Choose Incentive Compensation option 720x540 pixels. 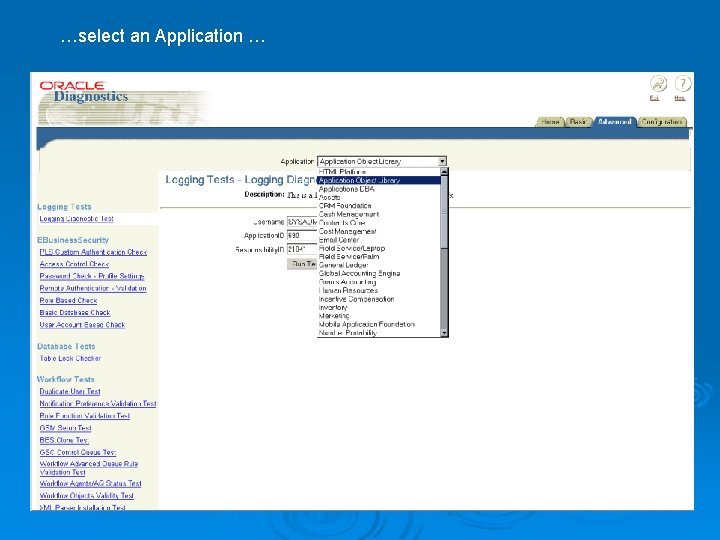[x=379, y=299]
